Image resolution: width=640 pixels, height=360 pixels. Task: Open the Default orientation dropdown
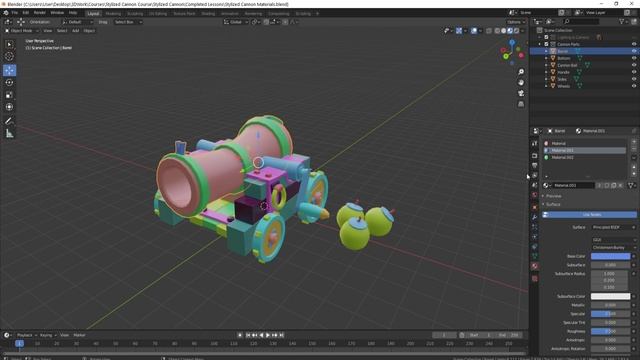(77, 22)
